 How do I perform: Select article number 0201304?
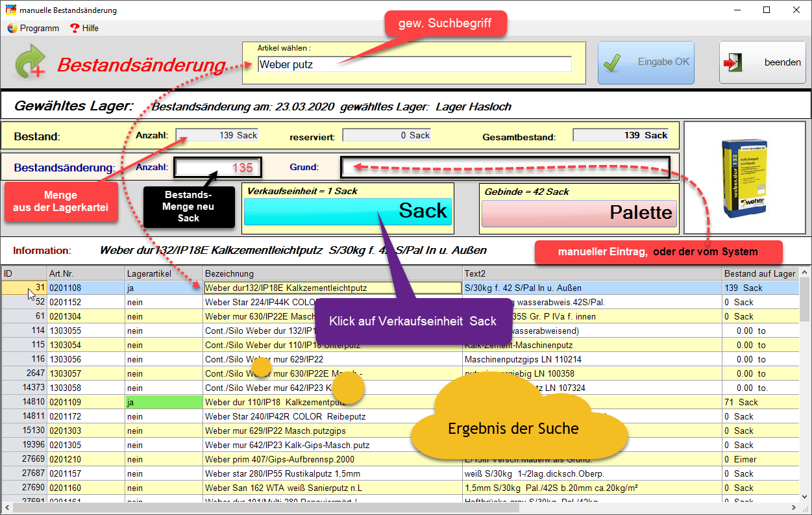click(x=86, y=316)
